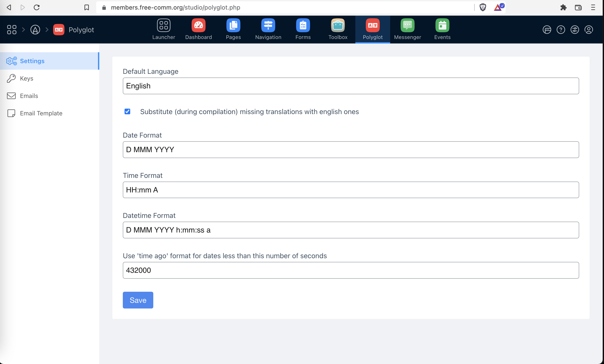Screen dimensions: 604x364
Task: Open the Messenger chat icon
Action: pos(407,25)
